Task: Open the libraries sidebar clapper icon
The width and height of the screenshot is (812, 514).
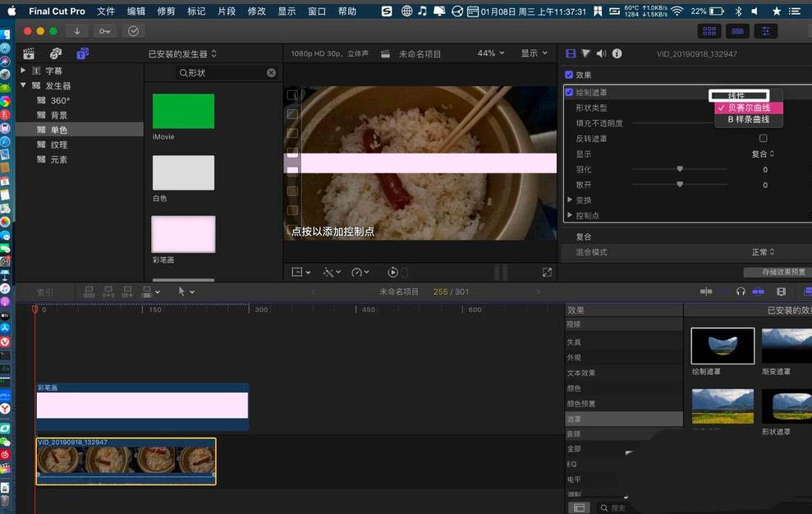Action: coord(29,53)
